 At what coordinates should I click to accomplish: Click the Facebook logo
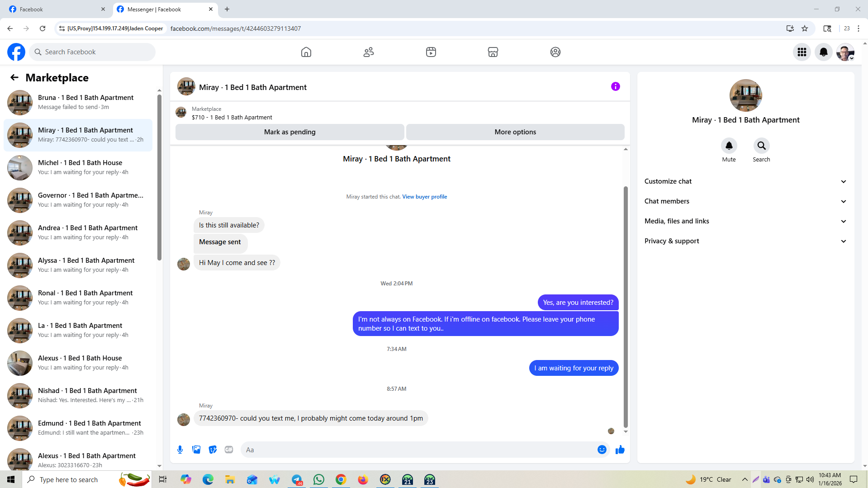pos(16,52)
